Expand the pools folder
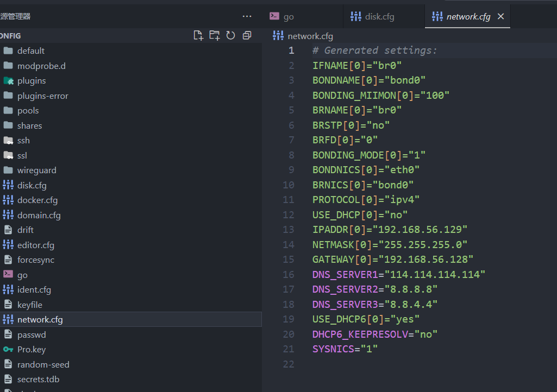This screenshot has width=557, height=392. point(131,110)
